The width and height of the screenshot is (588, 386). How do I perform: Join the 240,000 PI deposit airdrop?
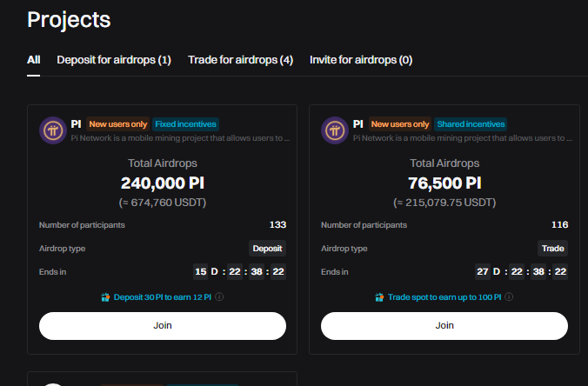(163, 325)
